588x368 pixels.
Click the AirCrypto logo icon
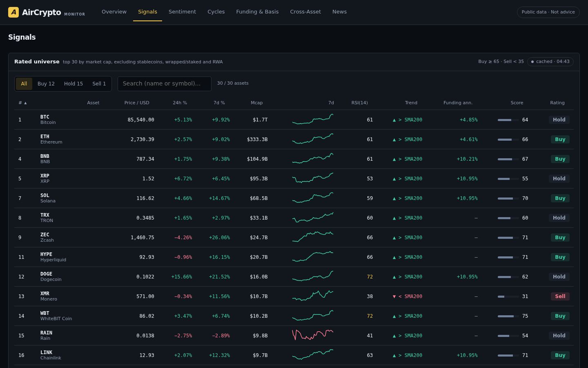tap(13, 12)
